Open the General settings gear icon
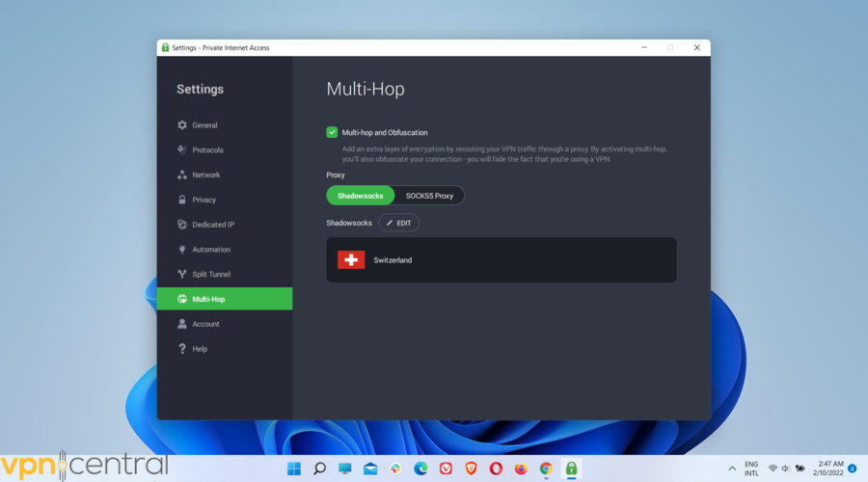The width and height of the screenshot is (868, 482). pyautogui.click(x=182, y=125)
